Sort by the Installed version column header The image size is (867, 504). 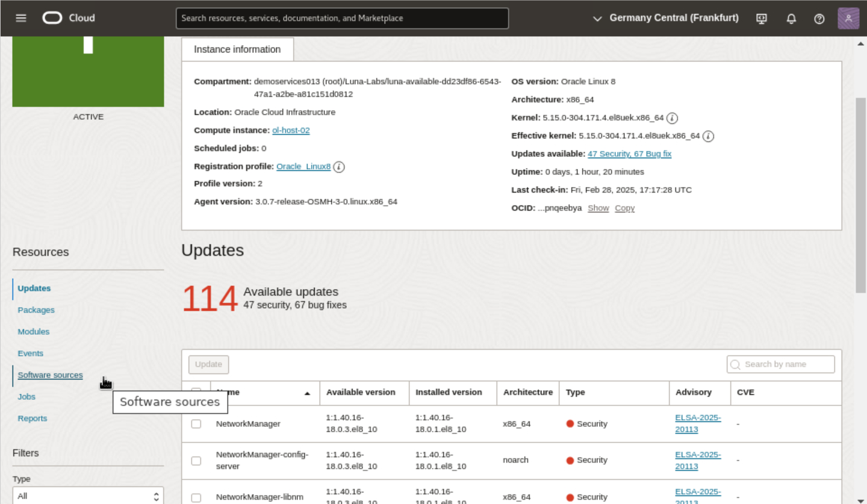449,392
